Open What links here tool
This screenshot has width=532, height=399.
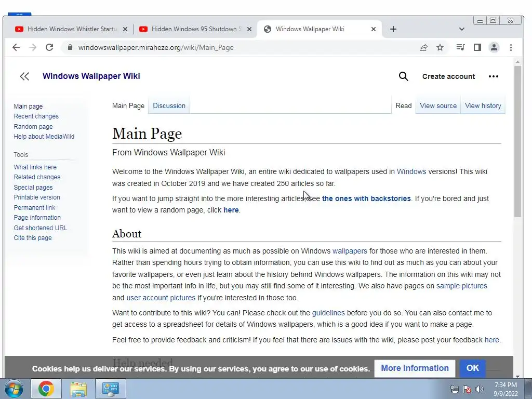pos(35,167)
